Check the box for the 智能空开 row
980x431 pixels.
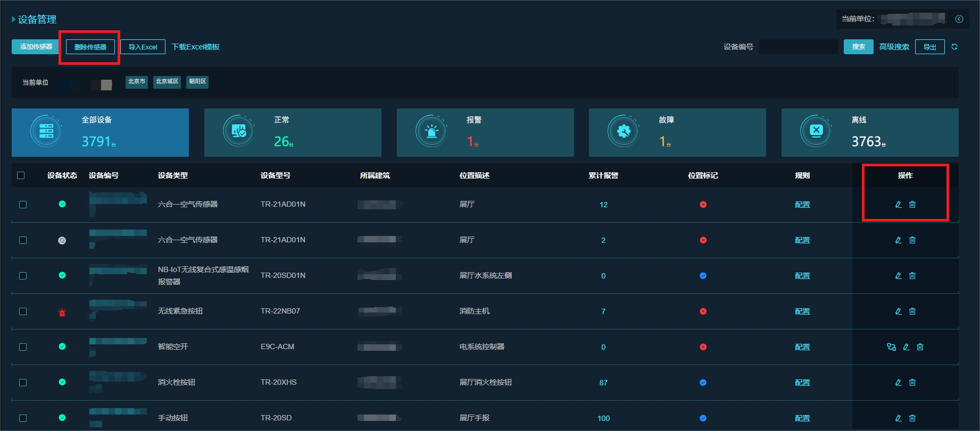point(23,347)
